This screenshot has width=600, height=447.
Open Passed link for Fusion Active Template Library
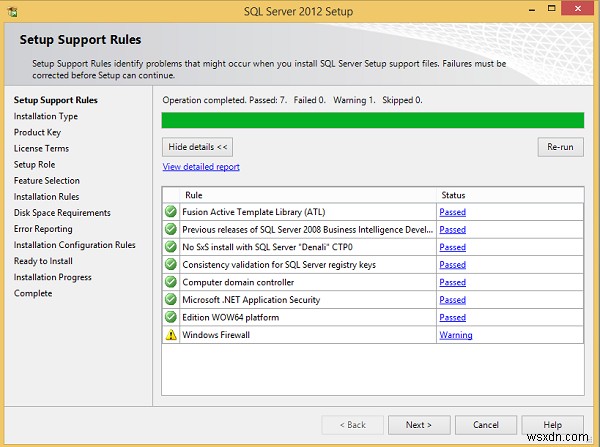point(452,212)
